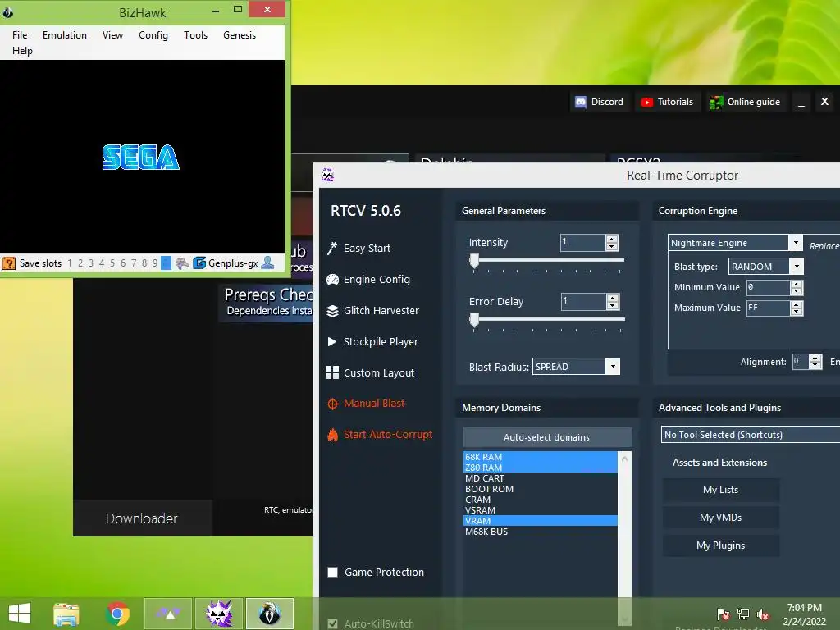Click the Genplus-gx core icon
This screenshot has height=630, width=840.
[199, 263]
